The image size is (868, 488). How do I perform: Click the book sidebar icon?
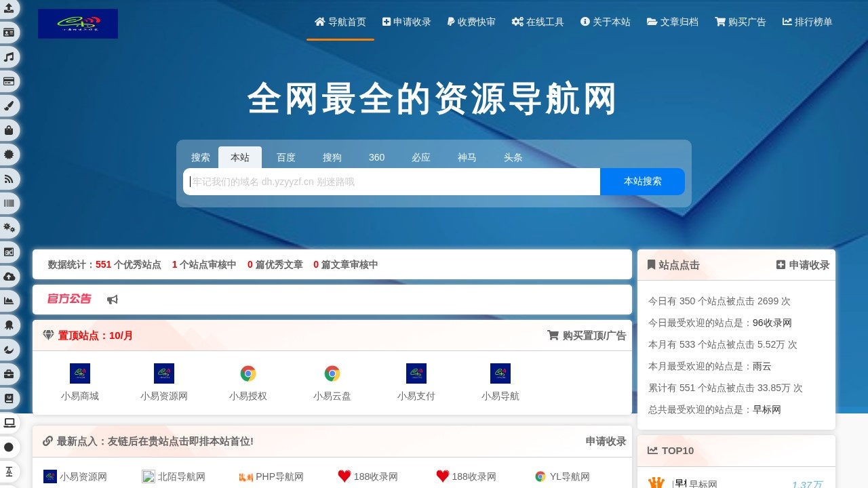[x=9, y=399]
